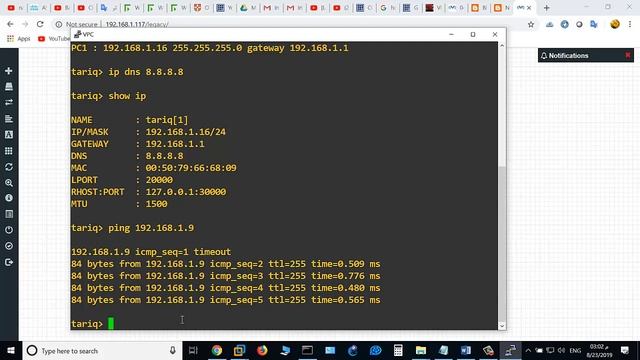This screenshot has height=360, width=640.
Task: Click the Close lab power icon in sidebar
Action: 9,230
